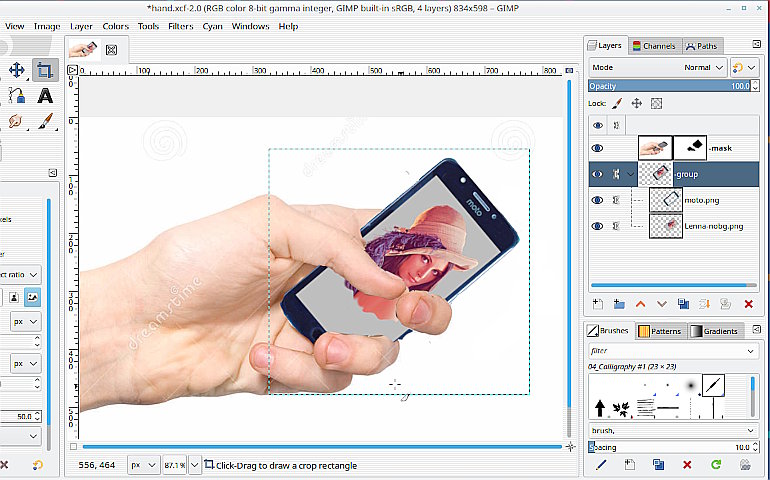The image size is (770, 480).
Task: Click the layer mask thumbnail of -mask
Action: click(x=689, y=148)
